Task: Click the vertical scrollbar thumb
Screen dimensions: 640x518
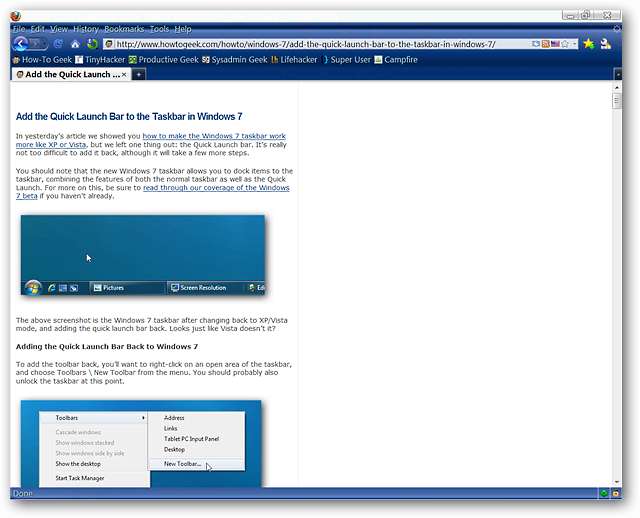Action: [x=617, y=101]
